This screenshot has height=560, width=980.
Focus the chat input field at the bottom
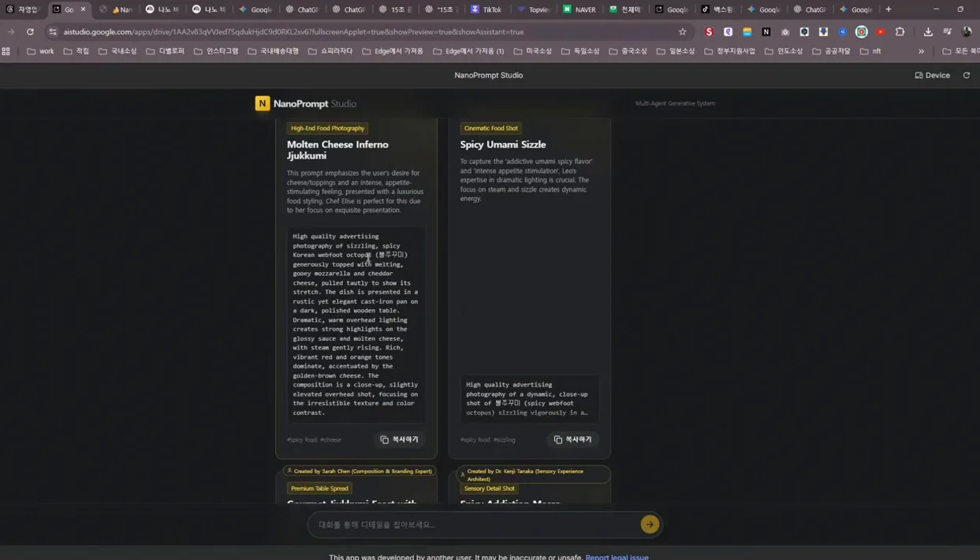click(475, 525)
